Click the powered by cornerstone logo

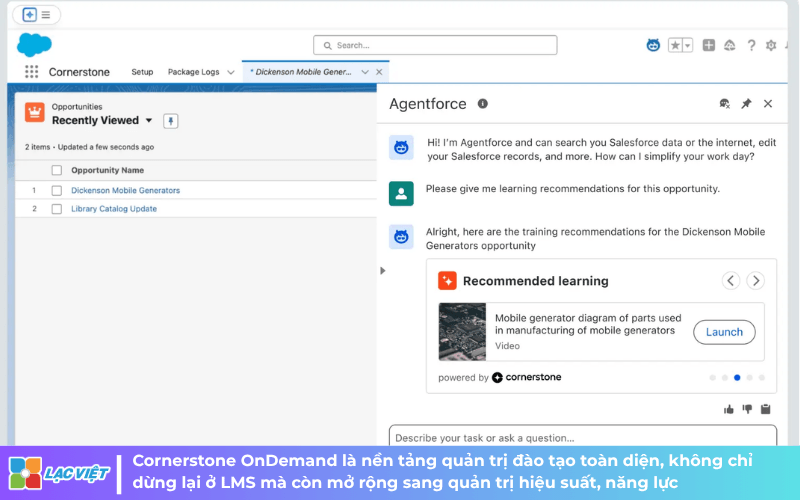click(x=527, y=378)
